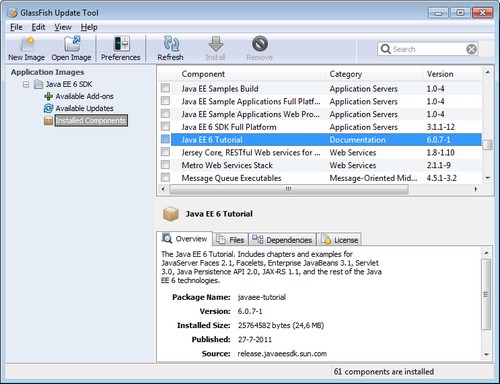
Task: Open the View menu
Action: (63, 27)
